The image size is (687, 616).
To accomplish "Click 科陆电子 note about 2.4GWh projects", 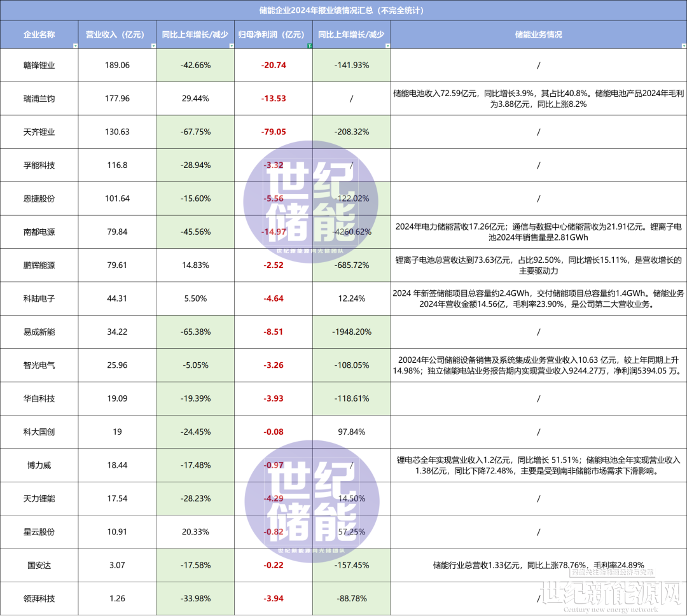I will point(539,298).
